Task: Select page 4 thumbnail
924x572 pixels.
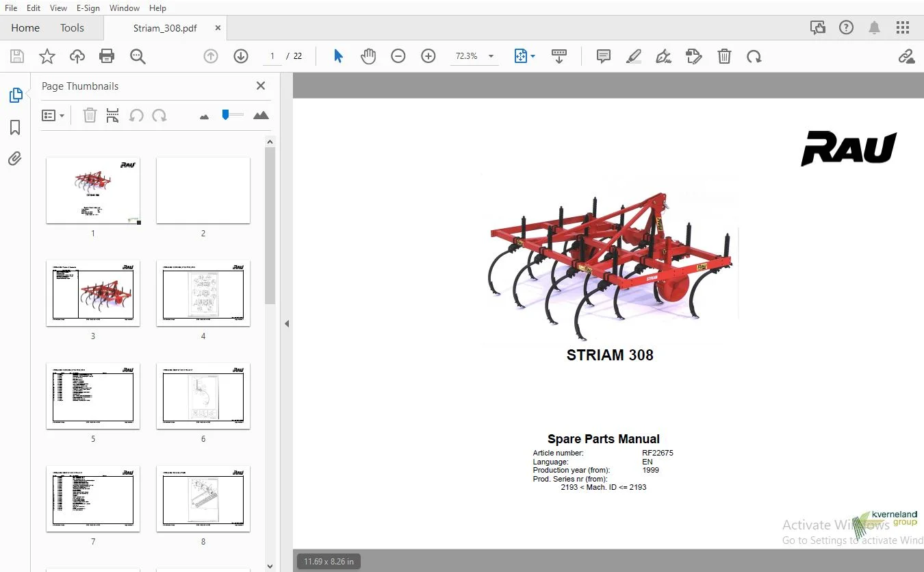Action: click(x=203, y=293)
